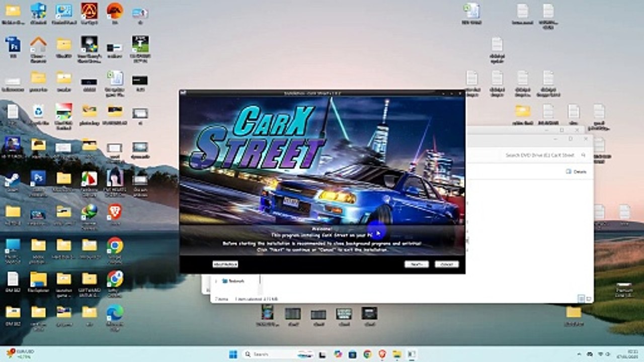
Task: Switch File Explorer to large thumbnails view icon
Action: point(588,299)
